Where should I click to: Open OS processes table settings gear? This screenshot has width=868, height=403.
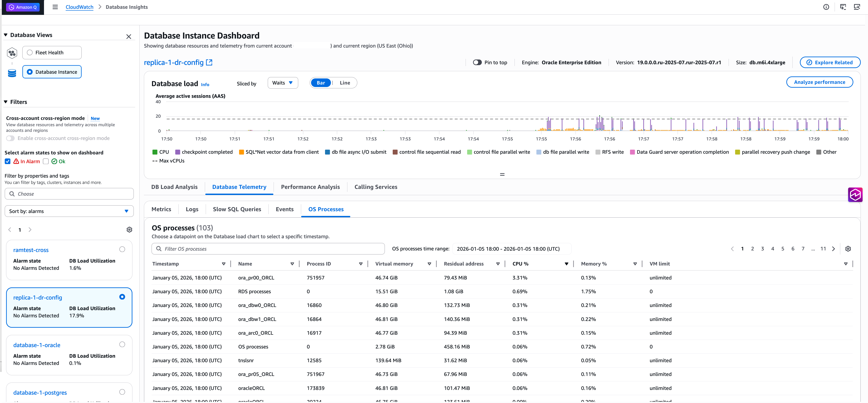[848, 249]
